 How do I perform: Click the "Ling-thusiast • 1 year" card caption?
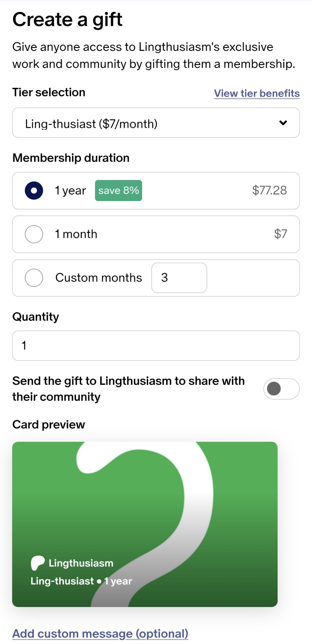pos(81,581)
